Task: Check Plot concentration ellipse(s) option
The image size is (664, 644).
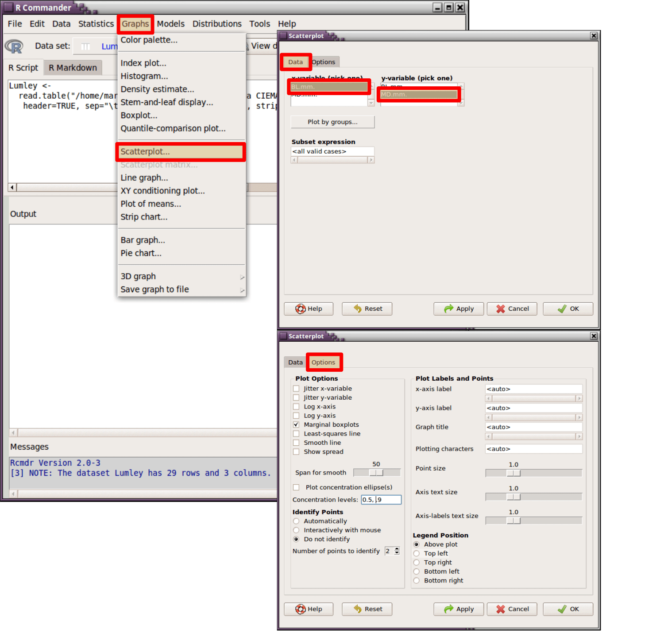Action: click(x=296, y=487)
